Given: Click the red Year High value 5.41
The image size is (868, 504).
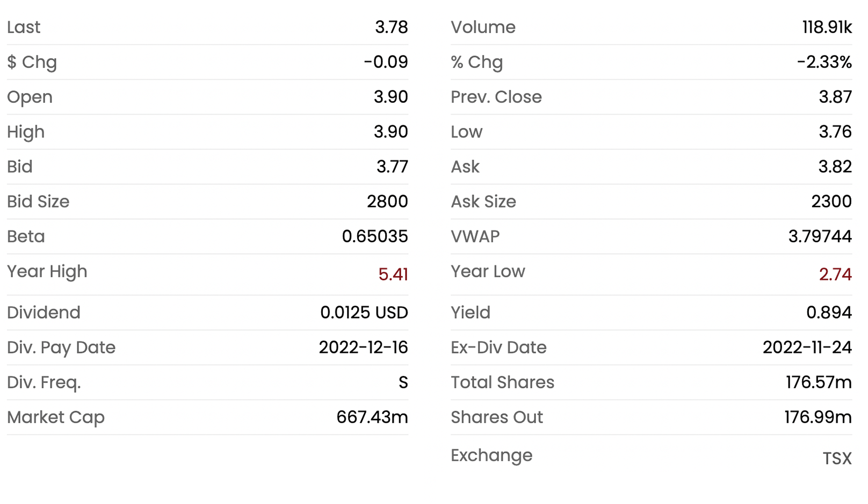Looking at the screenshot, I should pos(393,275).
